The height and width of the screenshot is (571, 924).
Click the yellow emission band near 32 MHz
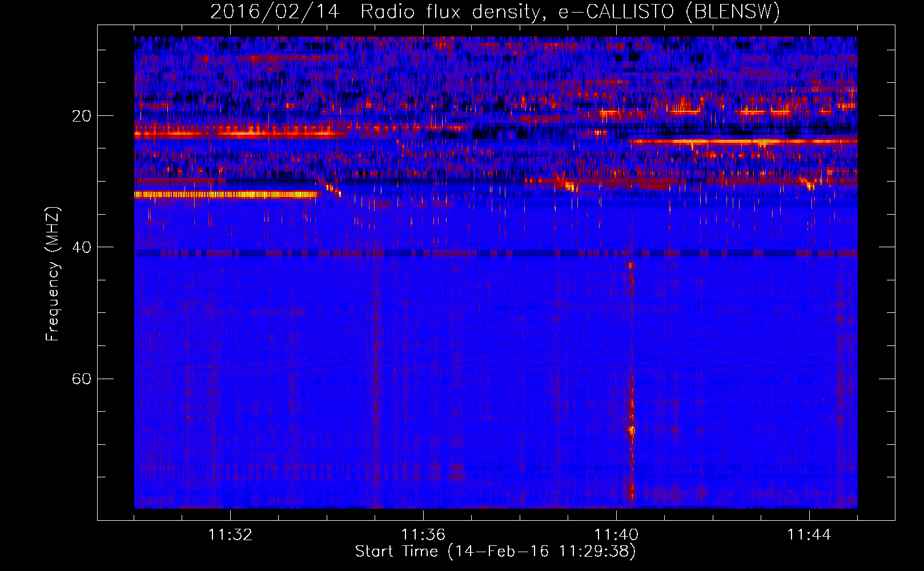point(226,195)
